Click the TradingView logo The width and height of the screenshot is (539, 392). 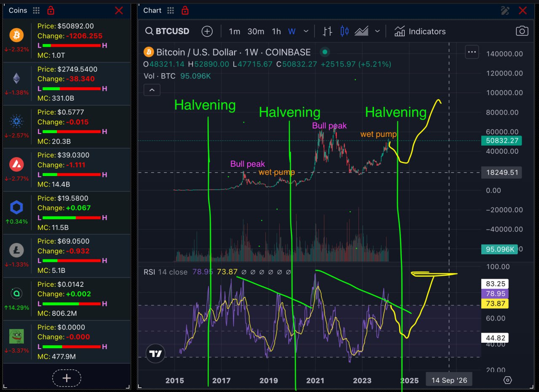click(156, 354)
